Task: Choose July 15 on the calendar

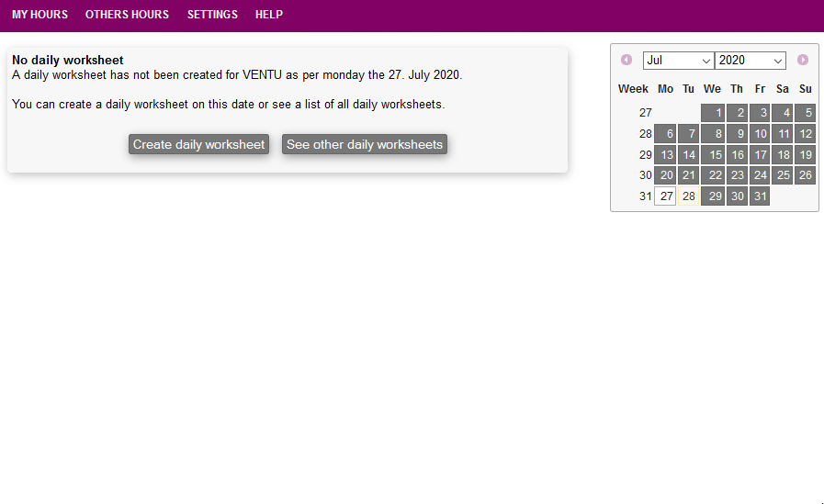Action: point(713,155)
